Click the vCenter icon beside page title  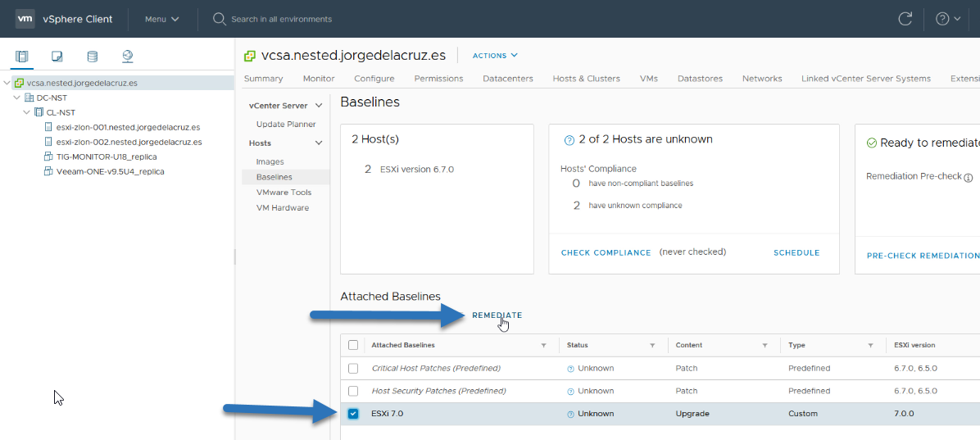(x=250, y=56)
